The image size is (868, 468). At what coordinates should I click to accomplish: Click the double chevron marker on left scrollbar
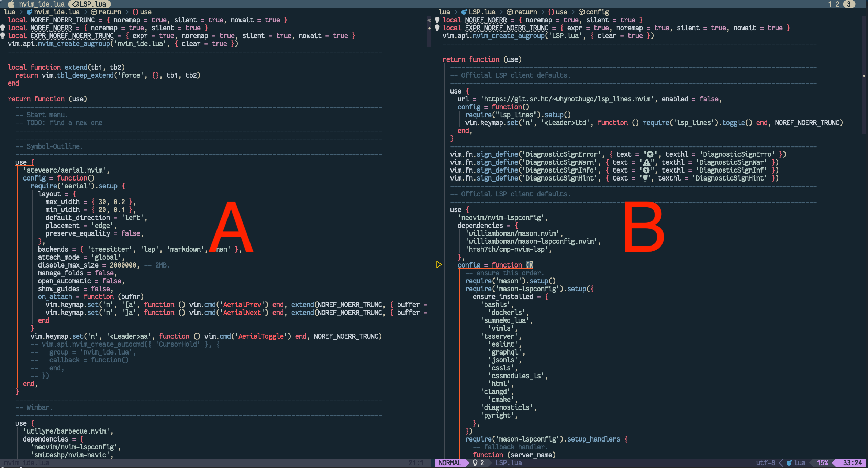[429, 20]
